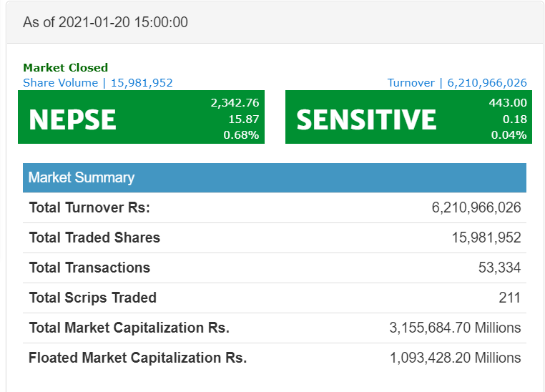Select the total transactions value 53,334
The image size is (545, 392).
[499, 268]
